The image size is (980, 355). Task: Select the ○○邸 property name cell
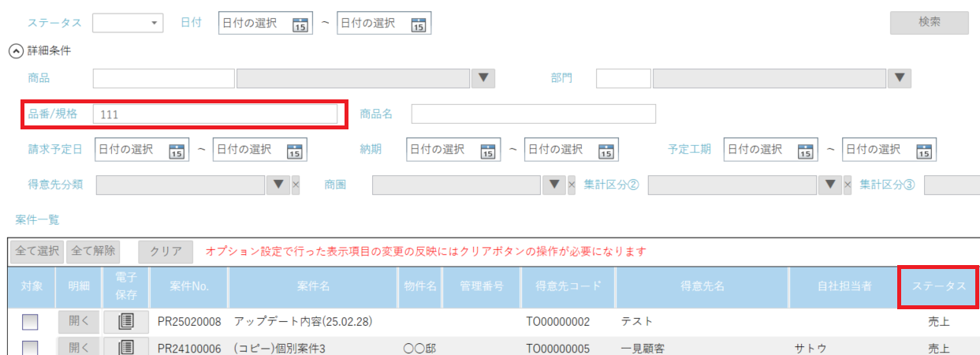coord(419,348)
